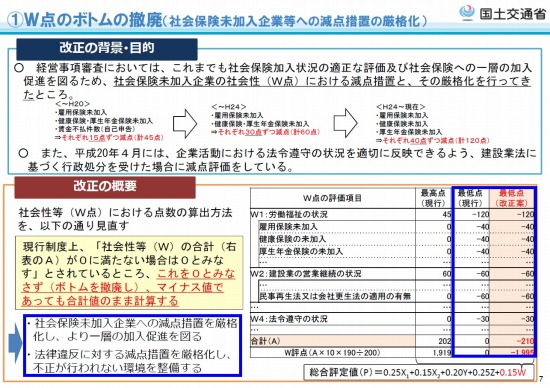Select the 改正の概要 header
The image size is (550, 388).
tap(105, 187)
